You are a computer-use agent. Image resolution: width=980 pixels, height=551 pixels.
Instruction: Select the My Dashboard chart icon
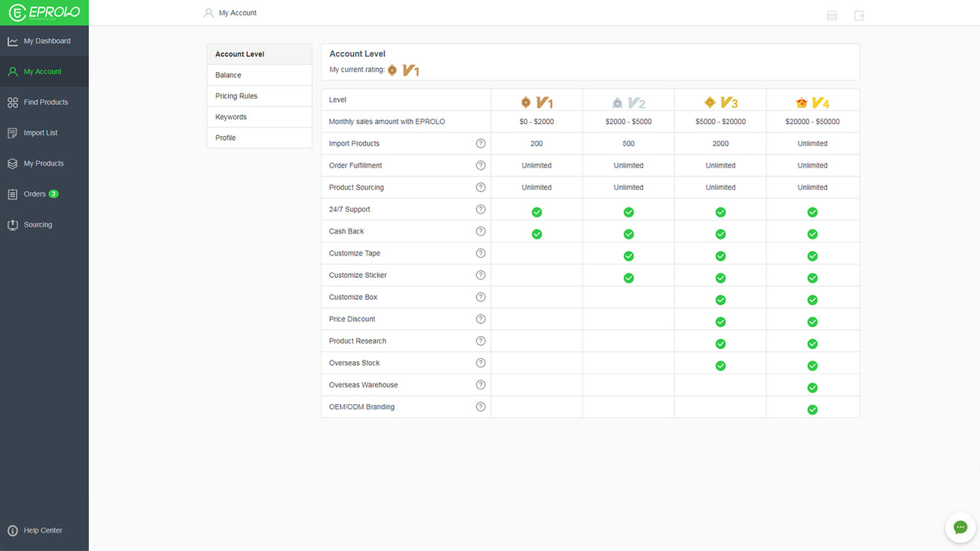(13, 41)
